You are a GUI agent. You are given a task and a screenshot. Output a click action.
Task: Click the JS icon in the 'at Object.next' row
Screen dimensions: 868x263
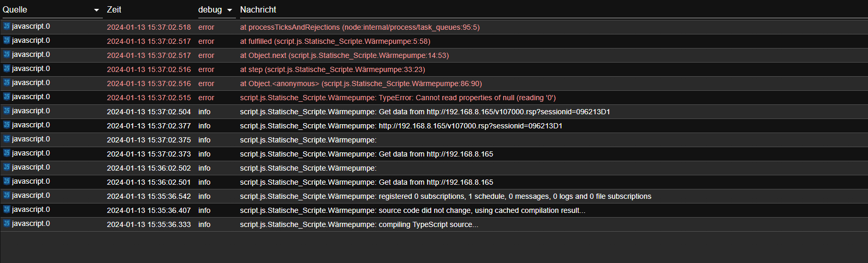click(7, 54)
